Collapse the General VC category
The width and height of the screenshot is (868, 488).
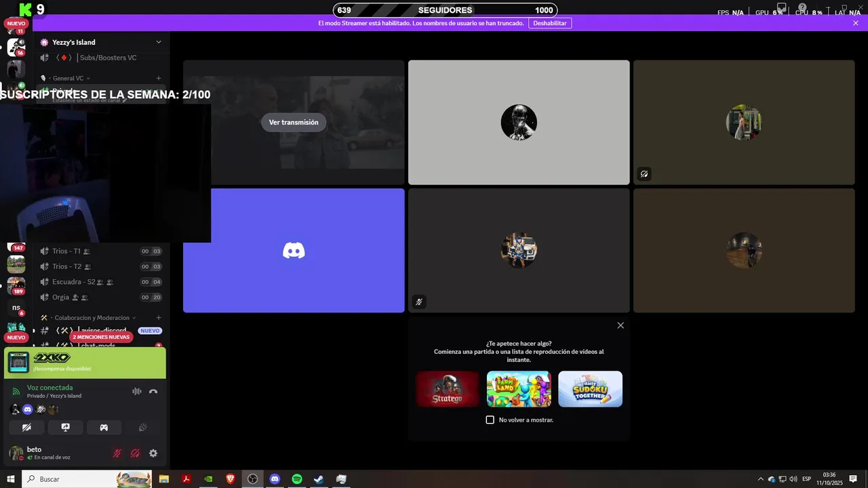(71, 78)
